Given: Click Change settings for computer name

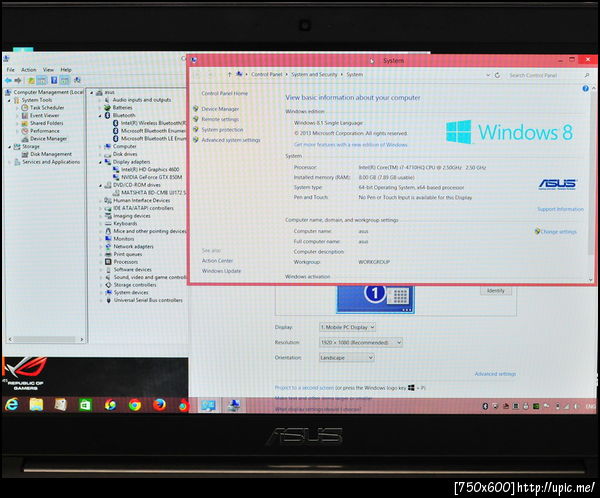Looking at the screenshot, I should click(558, 232).
